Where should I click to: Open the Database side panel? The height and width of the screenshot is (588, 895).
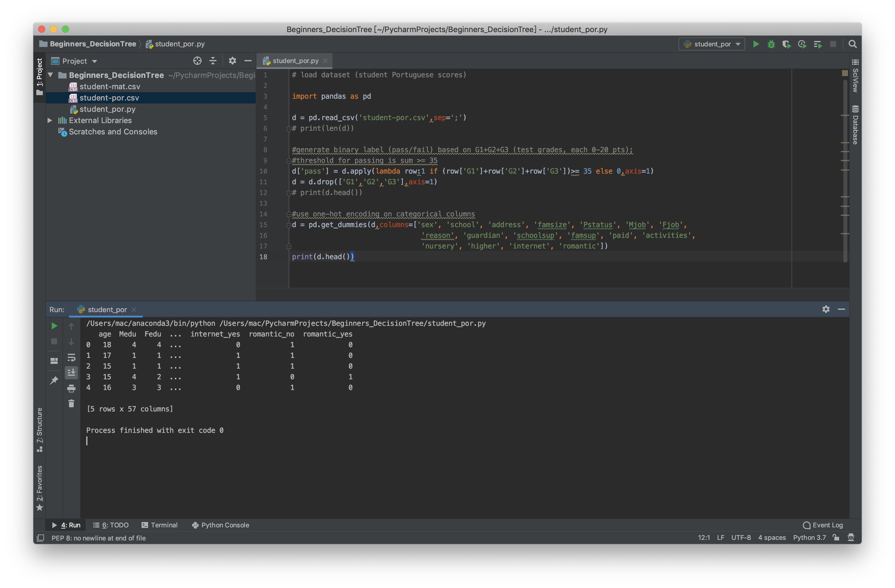click(x=855, y=125)
